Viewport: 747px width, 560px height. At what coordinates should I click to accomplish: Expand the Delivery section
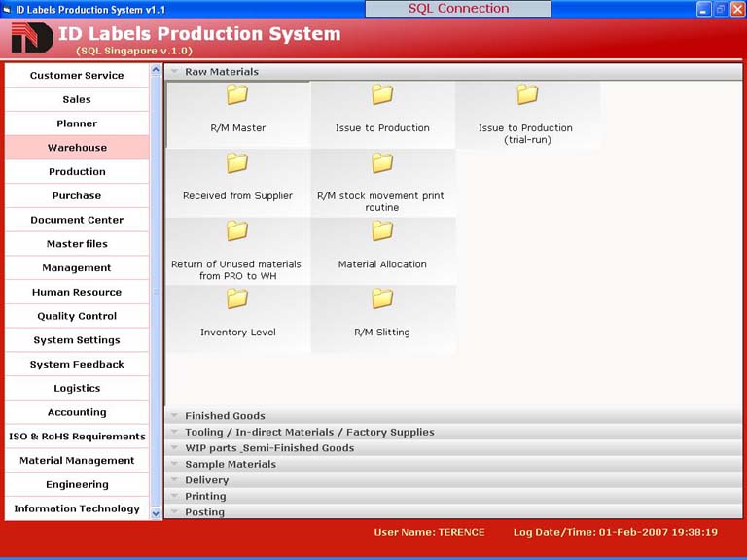point(207,480)
